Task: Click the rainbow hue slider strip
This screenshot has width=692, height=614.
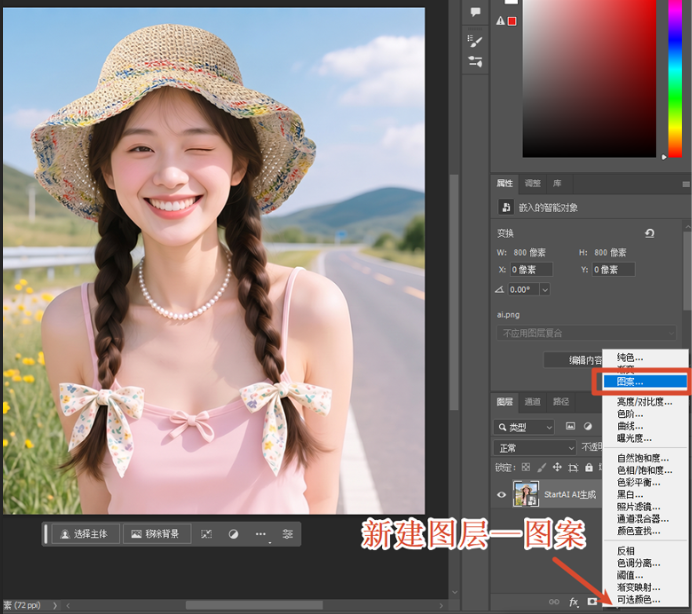Action: point(675,78)
